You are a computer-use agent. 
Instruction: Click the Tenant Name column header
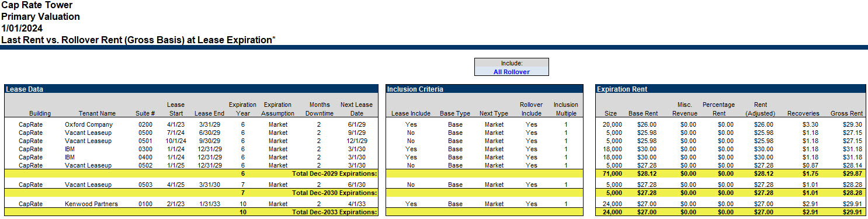click(x=97, y=113)
